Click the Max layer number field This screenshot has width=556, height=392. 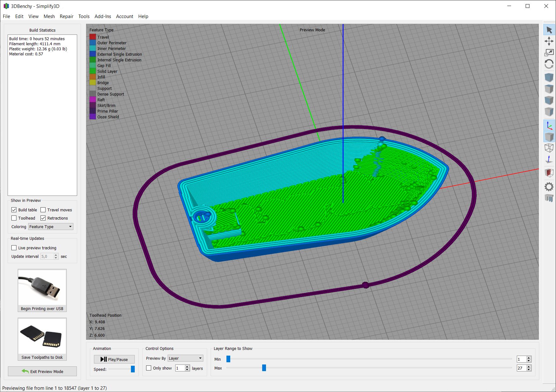pos(522,368)
